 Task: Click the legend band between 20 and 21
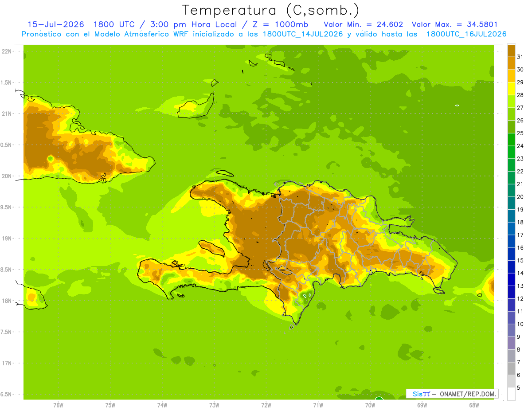point(511,190)
